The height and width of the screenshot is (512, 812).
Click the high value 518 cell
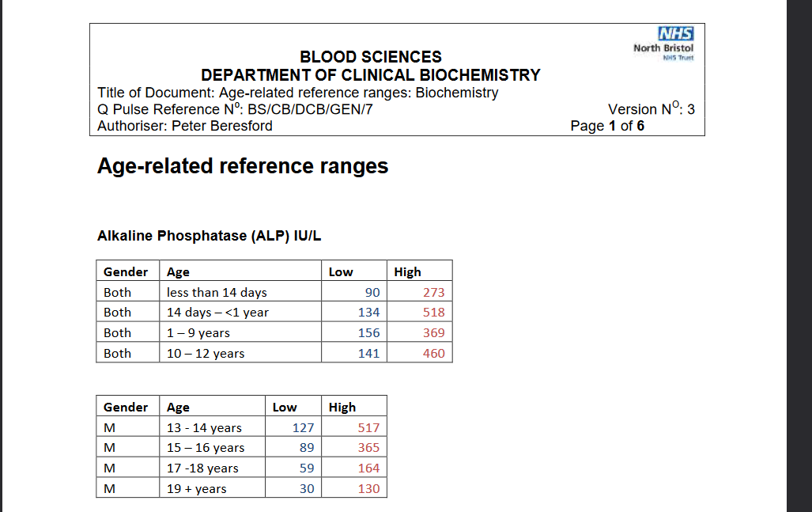tap(433, 313)
